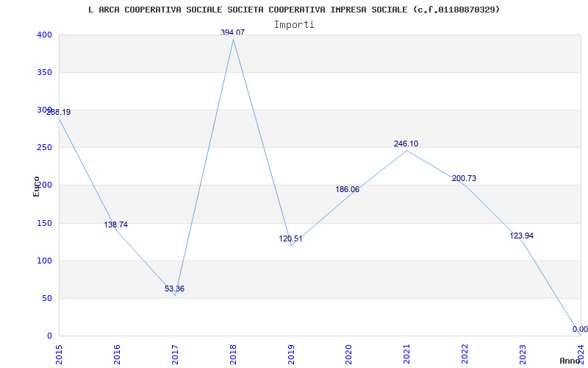Click the 350 y-axis tick label
The height and width of the screenshot is (368, 588).
coord(44,72)
